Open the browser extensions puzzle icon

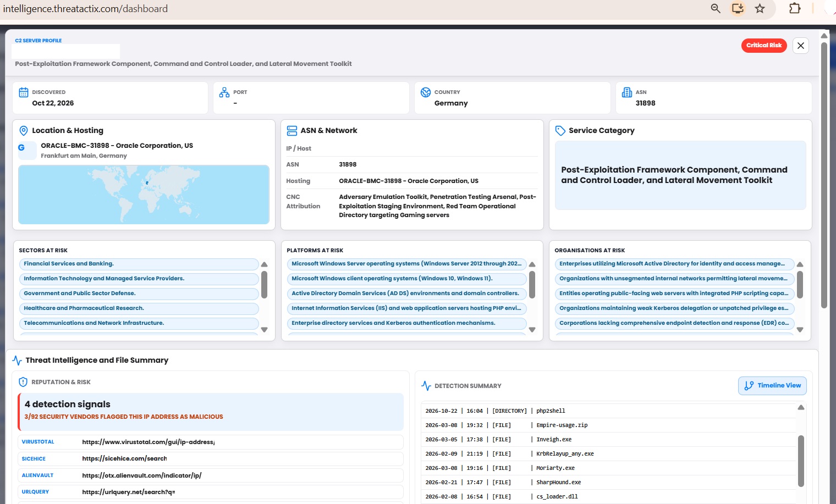[x=795, y=8]
